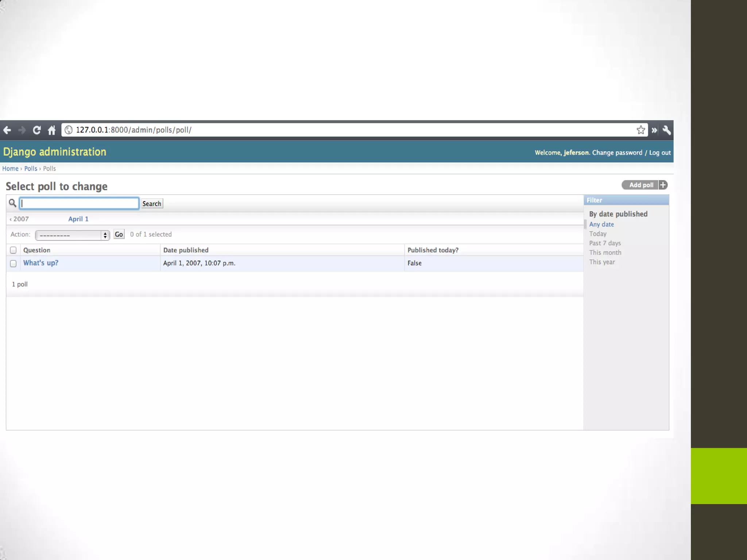
Task: Open the "What's up?" poll link
Action: [40, 263]
